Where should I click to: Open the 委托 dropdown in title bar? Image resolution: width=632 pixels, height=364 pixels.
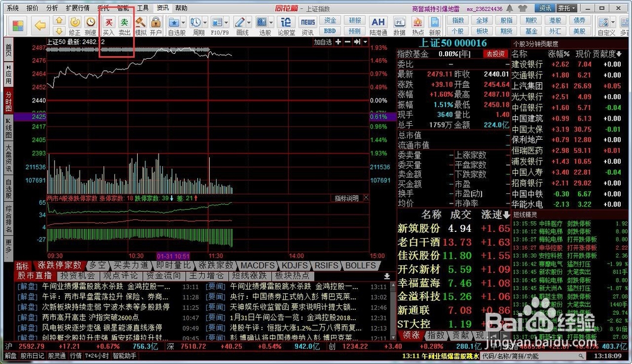pyautogui.click(x=567, y=8)
